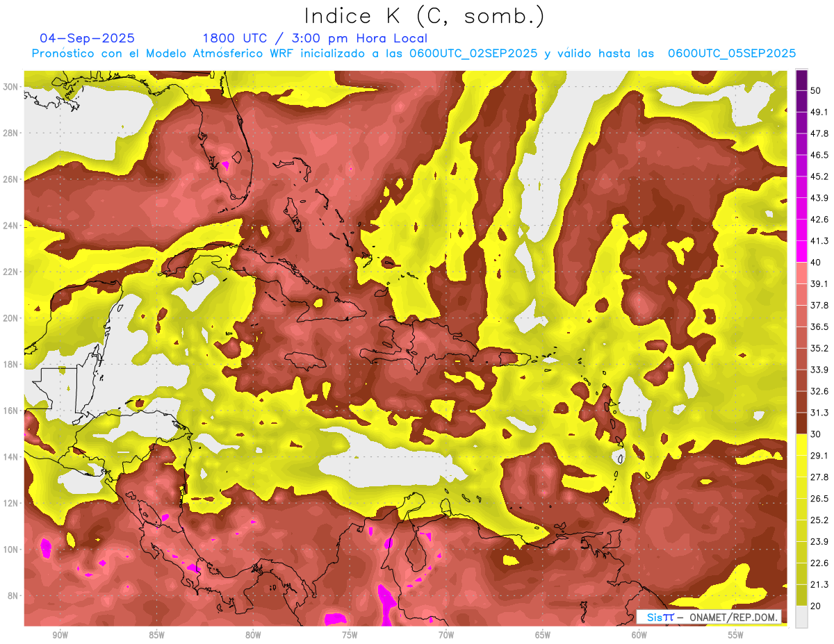
Task: Click the '30N' latitude axis label
Action: (10, 87)
